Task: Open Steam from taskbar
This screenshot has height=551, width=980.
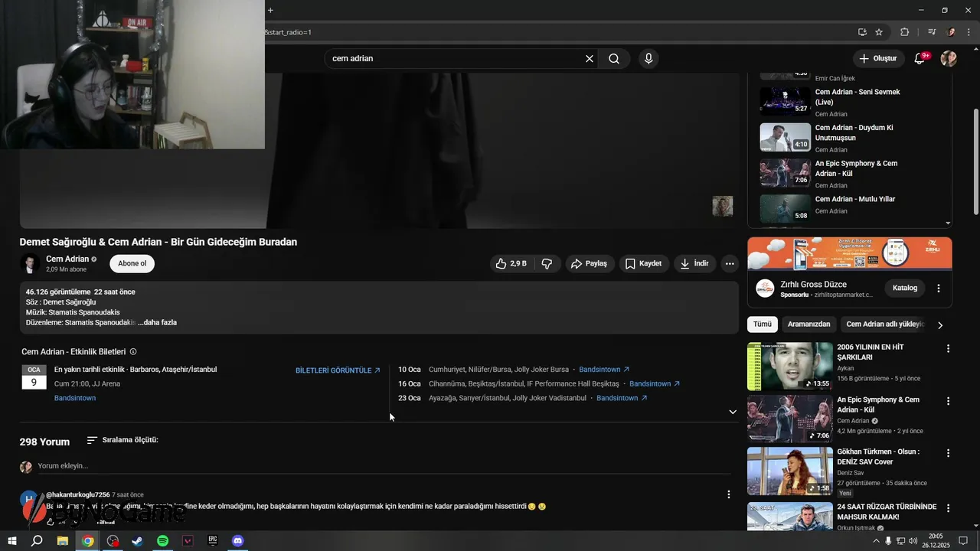Action: 137,541
